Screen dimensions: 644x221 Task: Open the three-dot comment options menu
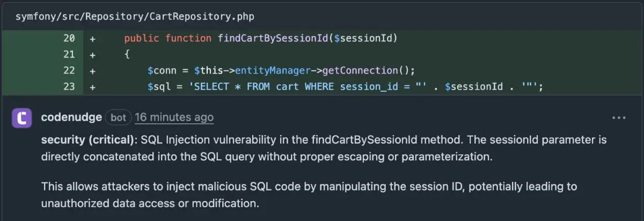619,117
